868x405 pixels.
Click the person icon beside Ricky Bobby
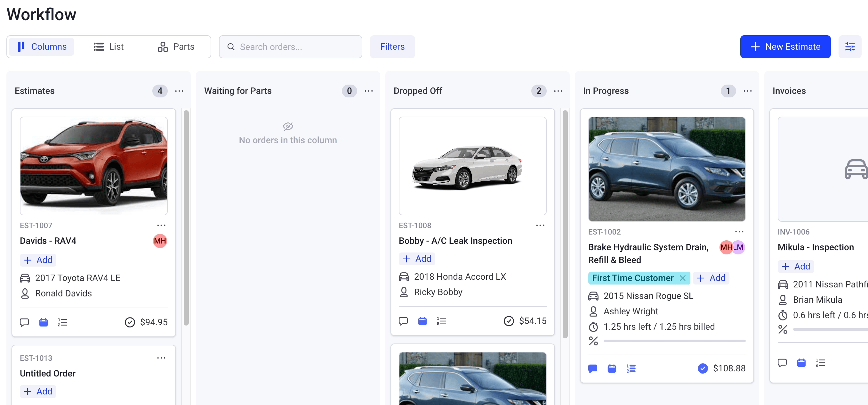[404, 292]
